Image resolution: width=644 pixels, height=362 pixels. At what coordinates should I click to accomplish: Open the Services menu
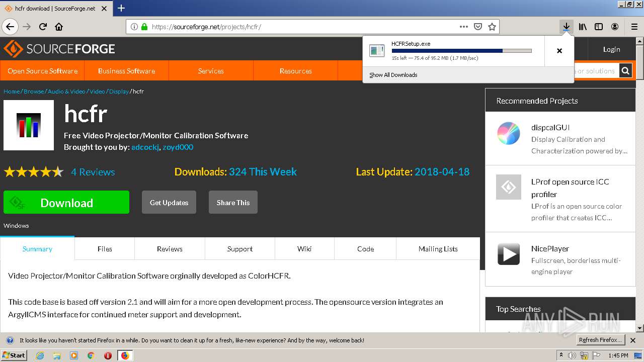[x=211, y=71]
